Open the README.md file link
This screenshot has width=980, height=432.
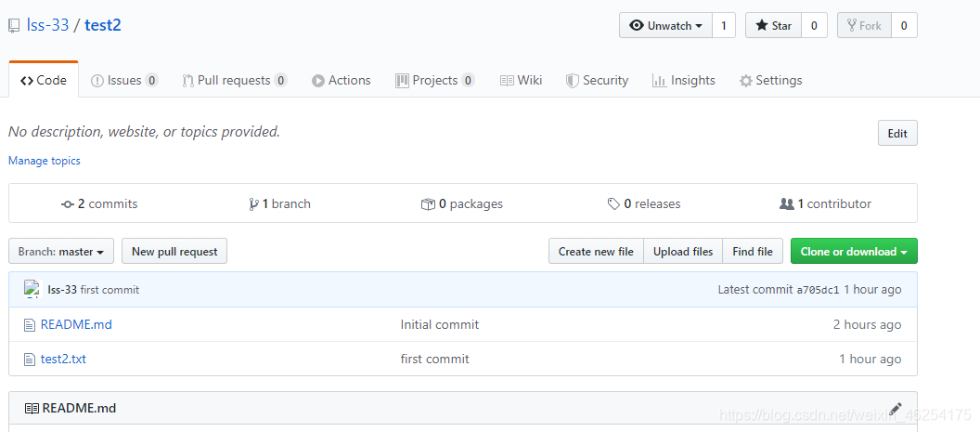[76, 324]
